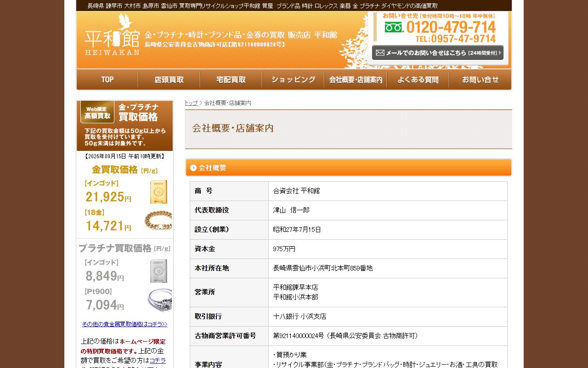Click bank name 十八銀行 小浜支店
This screenshot has height=368, width=588.
300,316
